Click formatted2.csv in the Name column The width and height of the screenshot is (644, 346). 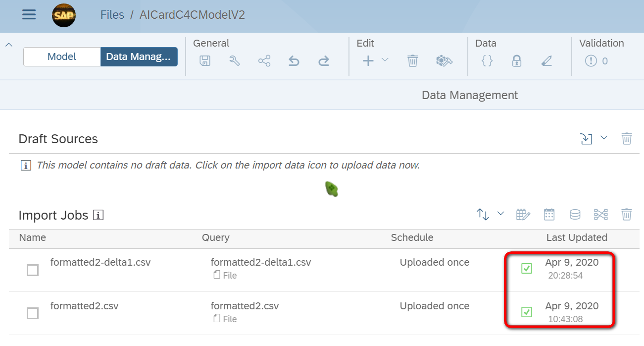(x=85, y=306)
